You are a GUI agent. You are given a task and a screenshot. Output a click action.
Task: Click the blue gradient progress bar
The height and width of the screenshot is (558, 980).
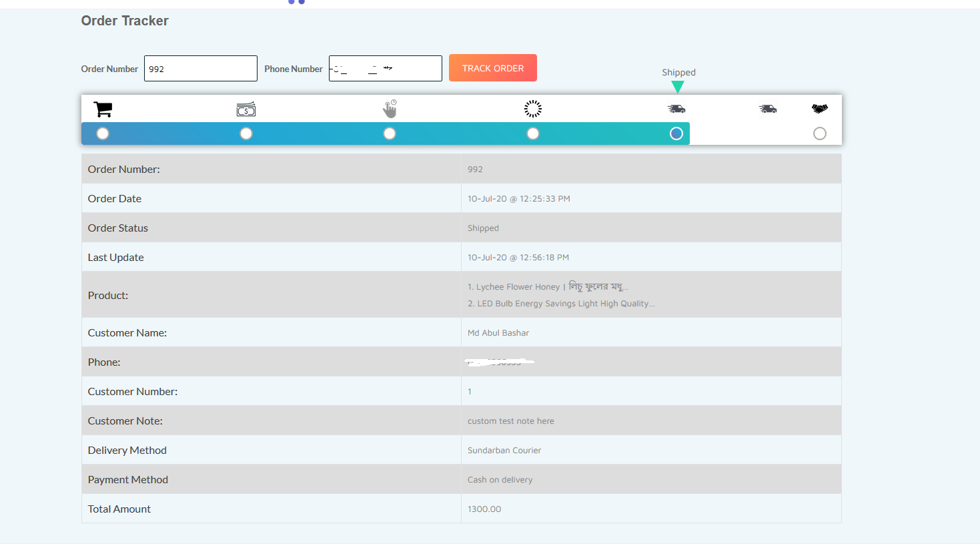[386, 133]
